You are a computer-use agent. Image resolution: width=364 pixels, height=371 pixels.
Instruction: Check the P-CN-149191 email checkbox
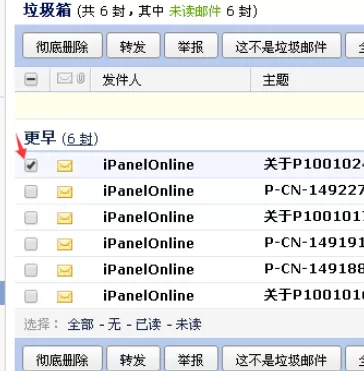point(31,244)
